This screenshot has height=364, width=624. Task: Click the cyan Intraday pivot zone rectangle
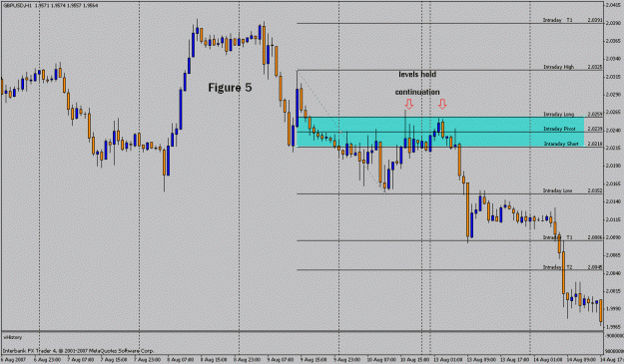[440, 132]
